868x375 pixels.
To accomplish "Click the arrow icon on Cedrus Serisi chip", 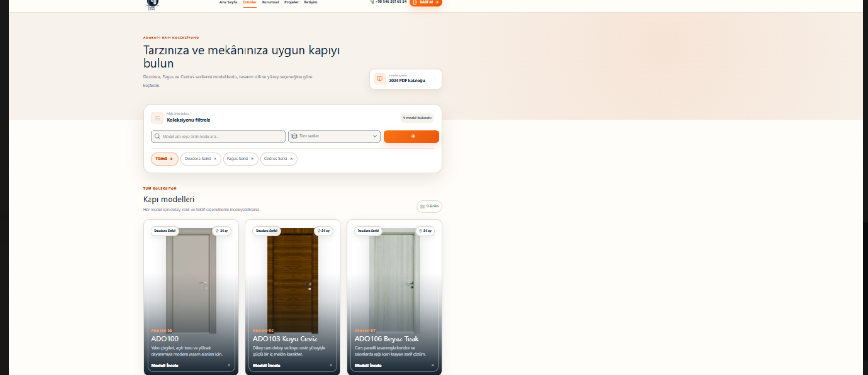I will tap(291, 159).
